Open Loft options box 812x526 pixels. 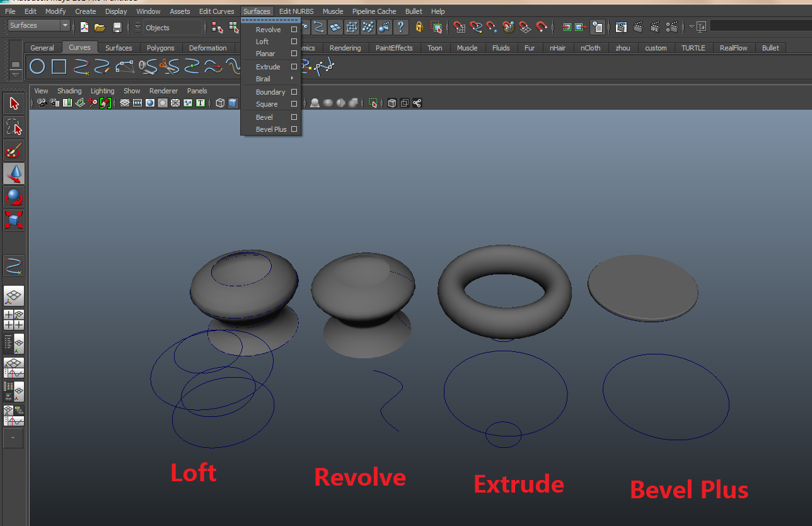[x=294, y=42]
